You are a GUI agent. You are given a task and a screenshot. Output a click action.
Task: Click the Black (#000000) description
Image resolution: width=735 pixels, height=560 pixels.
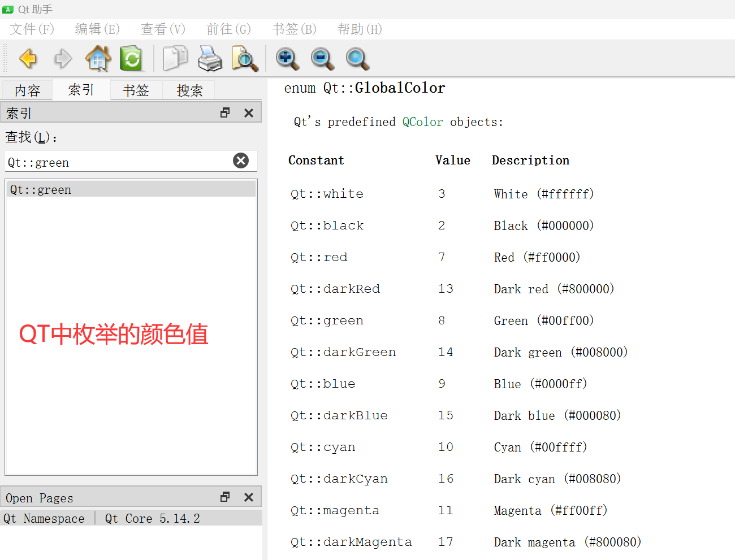click(544, 225)
